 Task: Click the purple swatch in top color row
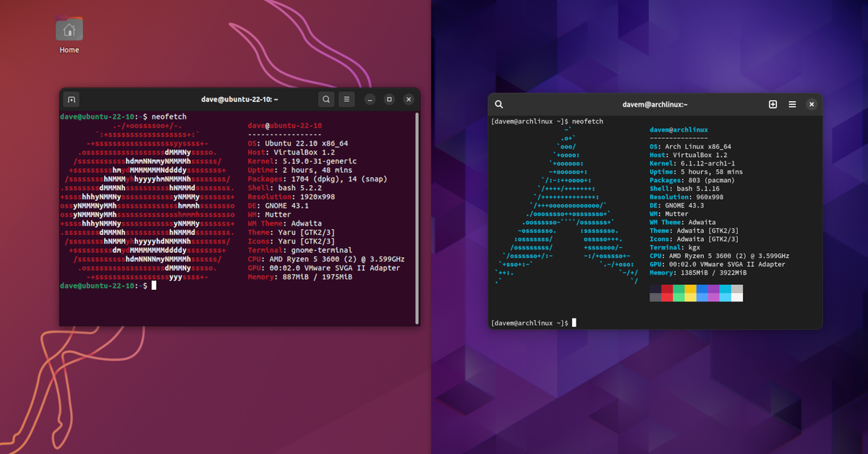coord(713,288)
